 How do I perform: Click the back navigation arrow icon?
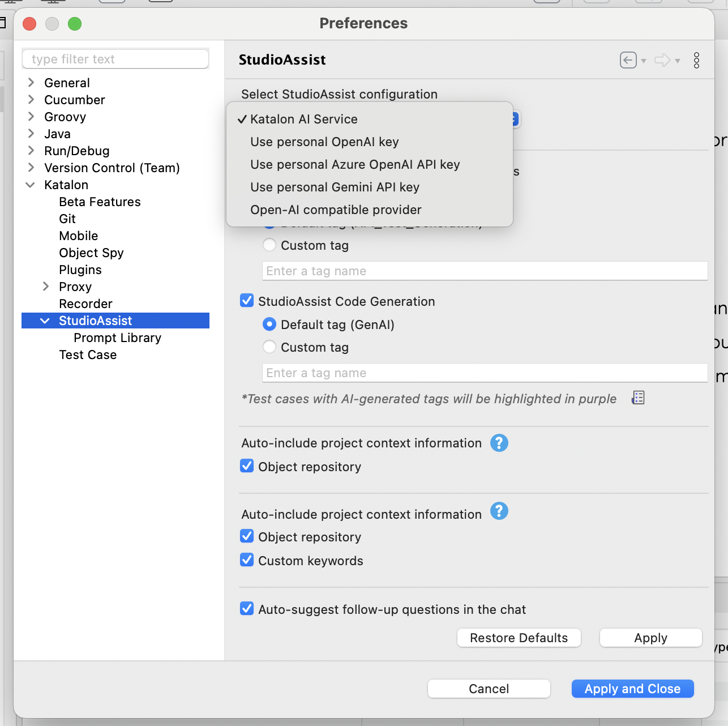628,60
